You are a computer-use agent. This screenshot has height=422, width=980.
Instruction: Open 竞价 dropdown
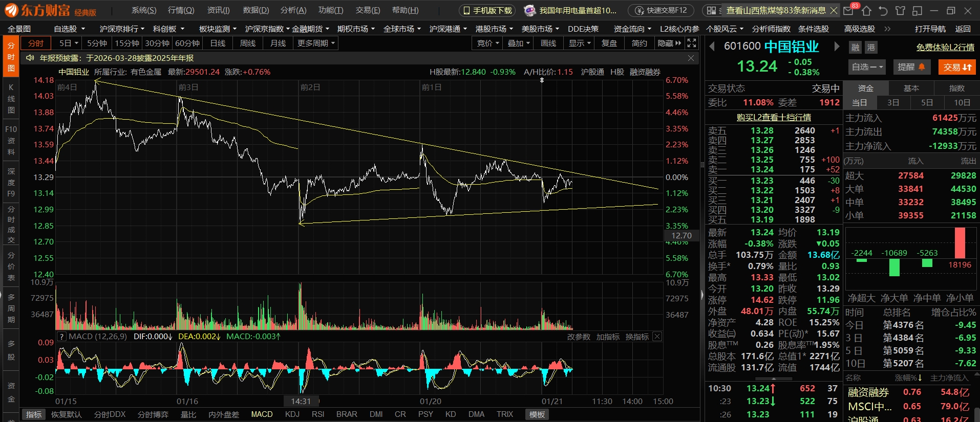tap(487, 43)
